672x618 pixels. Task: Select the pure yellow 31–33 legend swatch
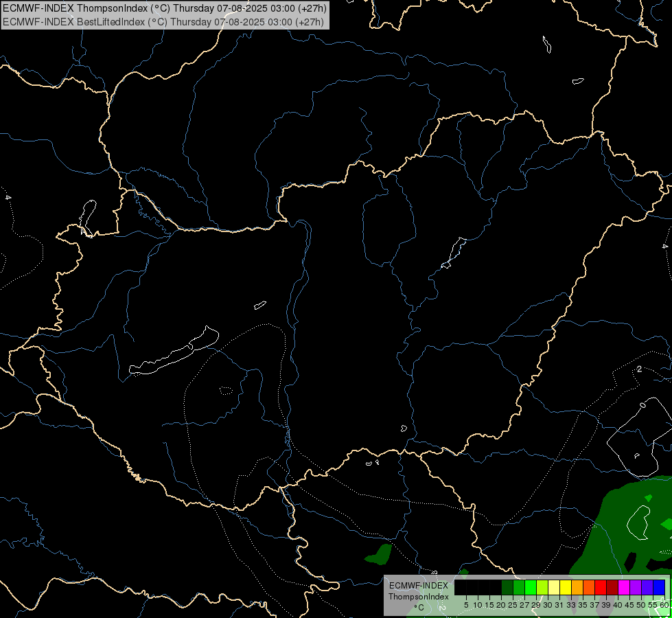pos(566,587)
